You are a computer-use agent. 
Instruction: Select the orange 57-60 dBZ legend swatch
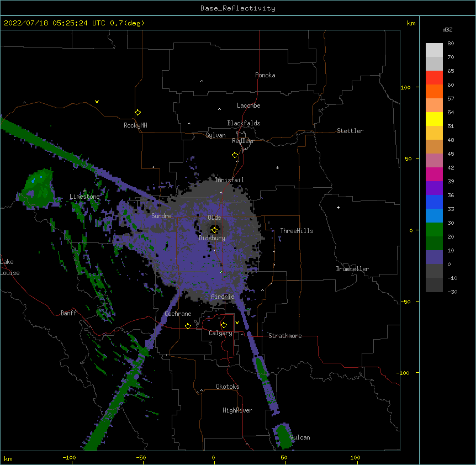[434, 91]
